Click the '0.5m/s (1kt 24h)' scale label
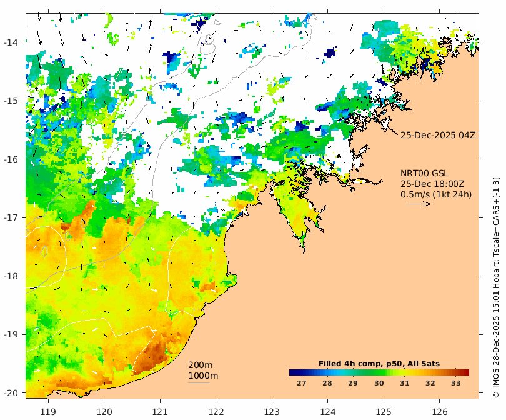This screenshot has width=506, height=420. pos(436,194)
